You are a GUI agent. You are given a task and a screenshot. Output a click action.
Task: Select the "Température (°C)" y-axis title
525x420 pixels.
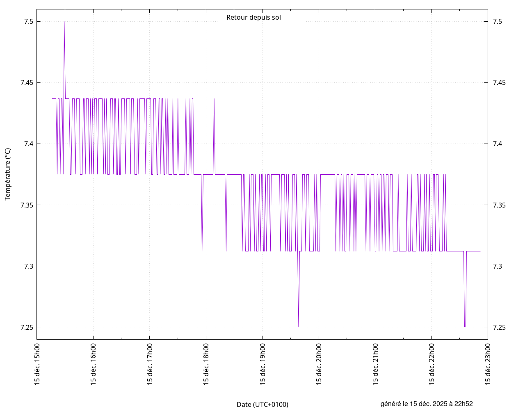point(7,174)
